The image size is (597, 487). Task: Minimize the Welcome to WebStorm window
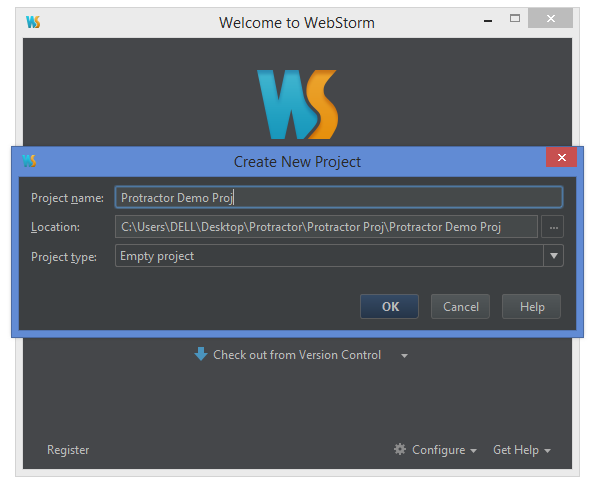click(488, 21)
